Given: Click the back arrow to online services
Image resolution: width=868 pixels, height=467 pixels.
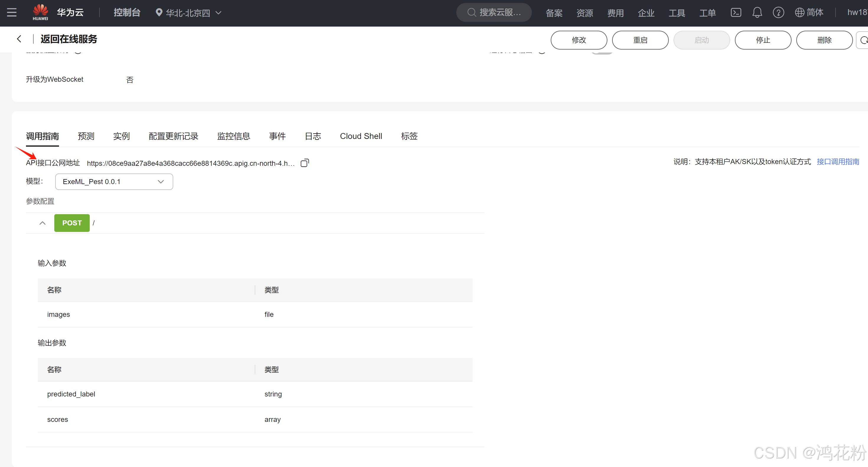Looking at the screenshot, I should 19,39.
